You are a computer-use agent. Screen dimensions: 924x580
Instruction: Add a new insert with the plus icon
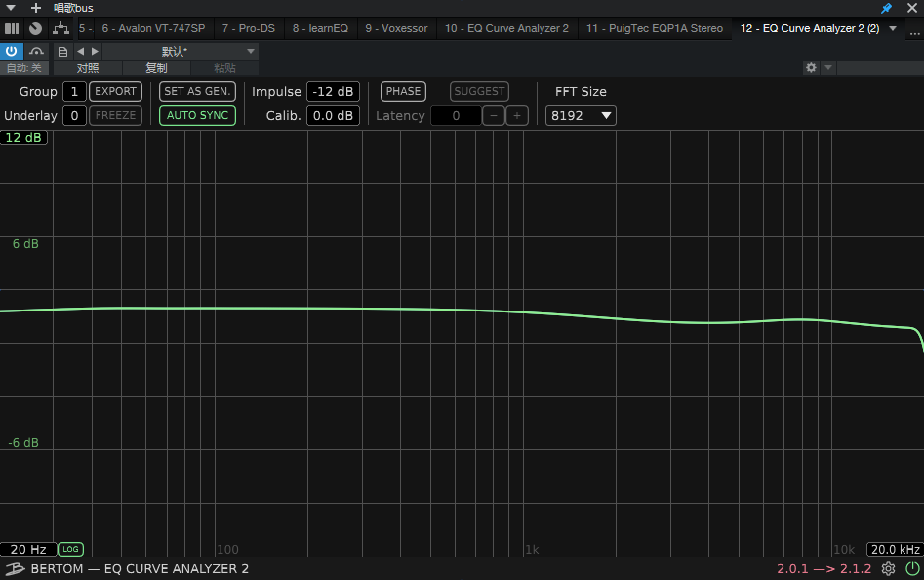[x=36, y=8]
